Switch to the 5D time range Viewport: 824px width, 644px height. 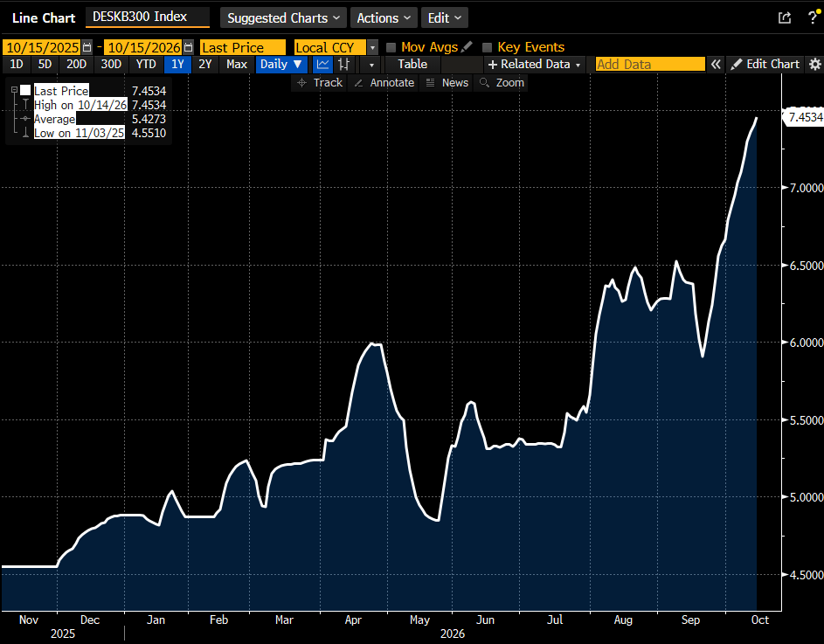tap(45, 64)
